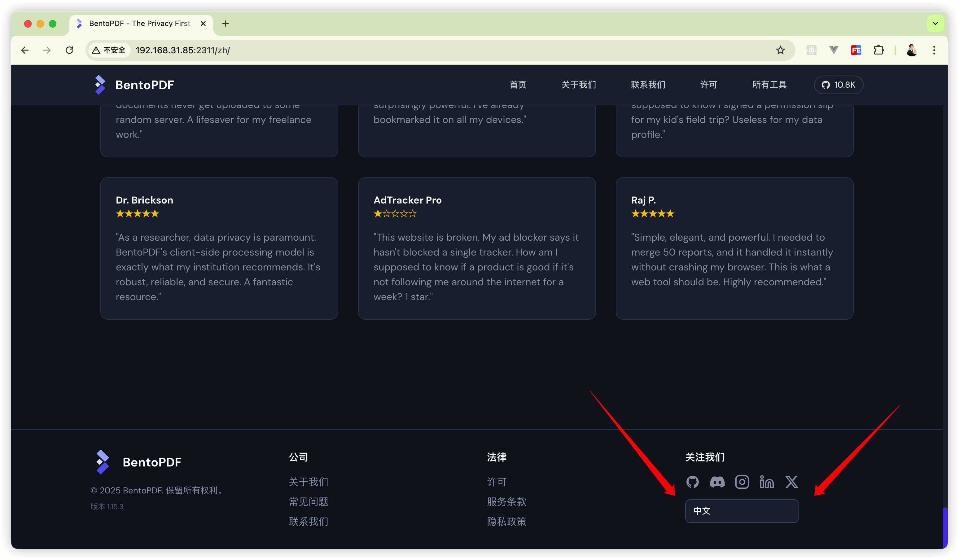Image resolution: width=959 pixels, height=560 pixels.
Task: Click the GitHub 10.8K stars button
Action: tap(839, 85)
